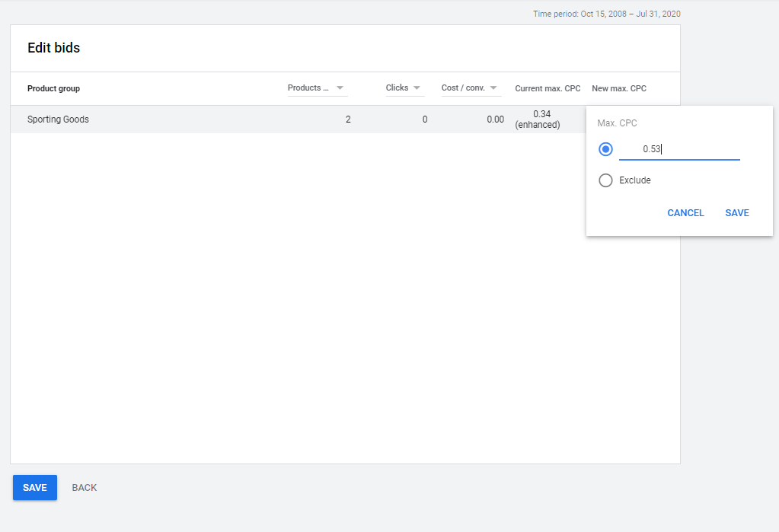The width and height of the screenshot is (779, 532).
Task: Click the Max. CPC value input field
Action: [679, 149]
